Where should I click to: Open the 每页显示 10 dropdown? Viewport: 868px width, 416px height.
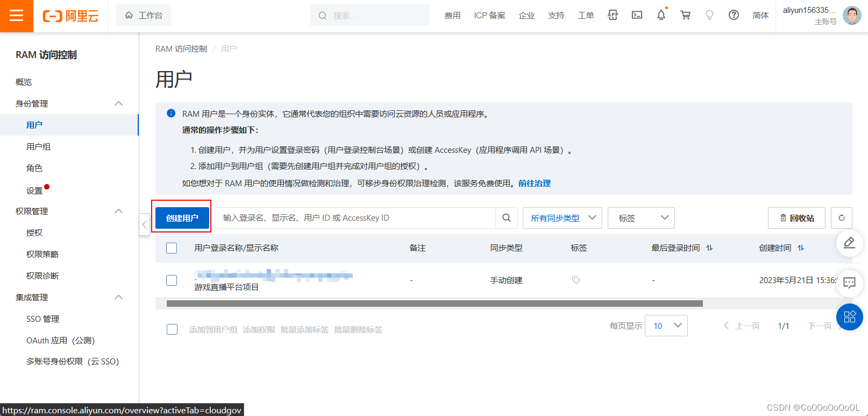666,326
